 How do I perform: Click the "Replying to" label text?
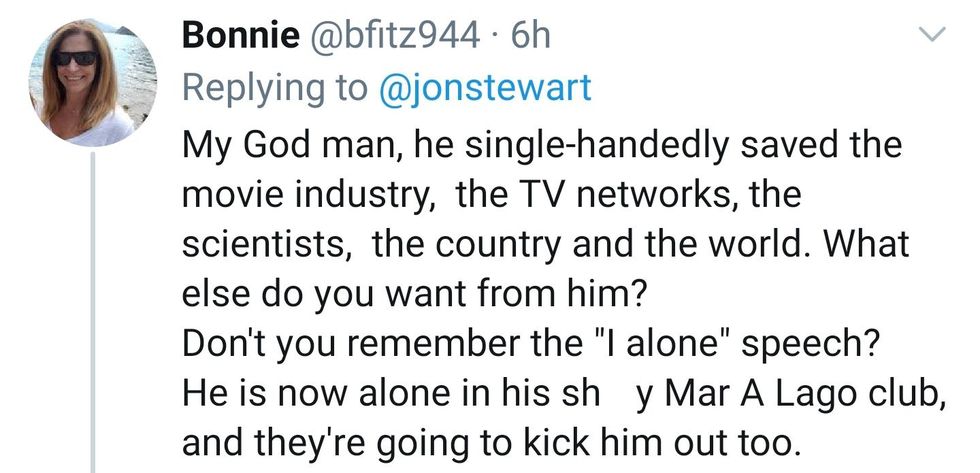273,88
